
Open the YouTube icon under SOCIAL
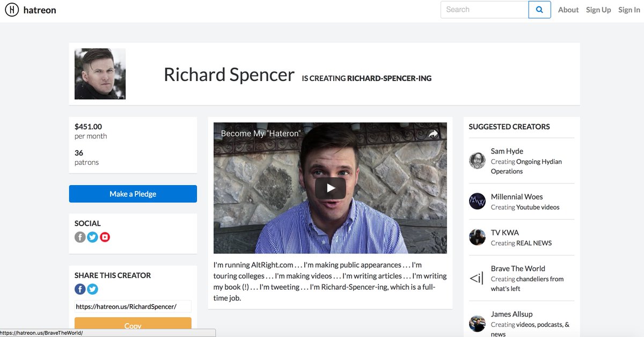105,237
